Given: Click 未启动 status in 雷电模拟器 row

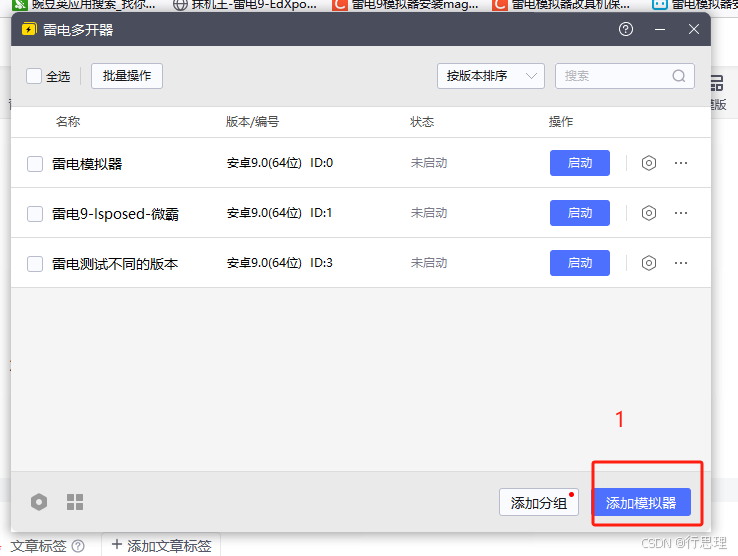Looking at the screenshot, I should [429, 163].
